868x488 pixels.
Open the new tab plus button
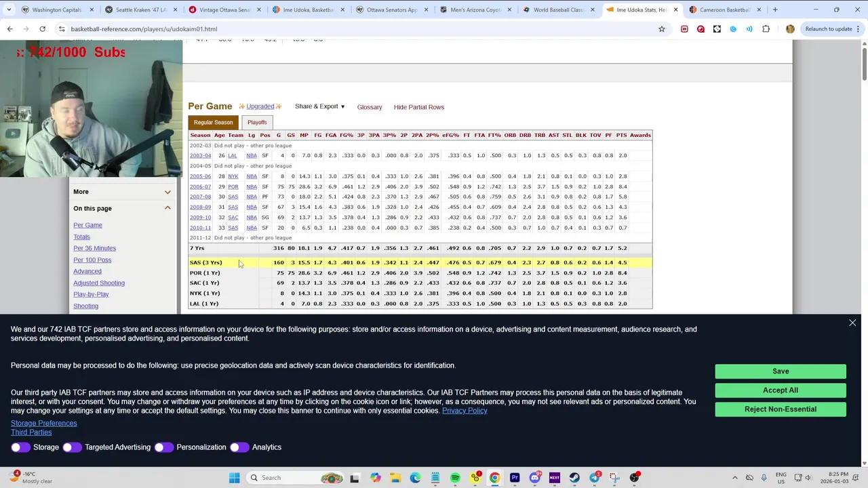click(775, 9)
